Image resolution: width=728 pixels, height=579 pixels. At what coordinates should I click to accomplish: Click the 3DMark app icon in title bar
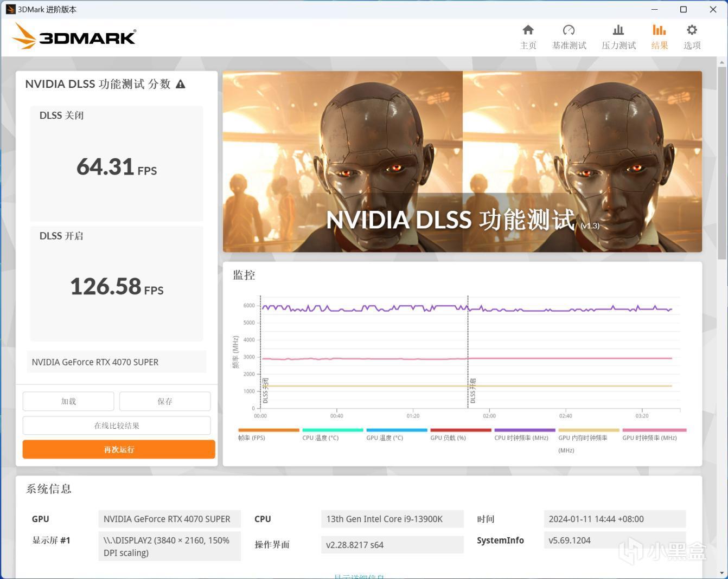click(10, 9)
